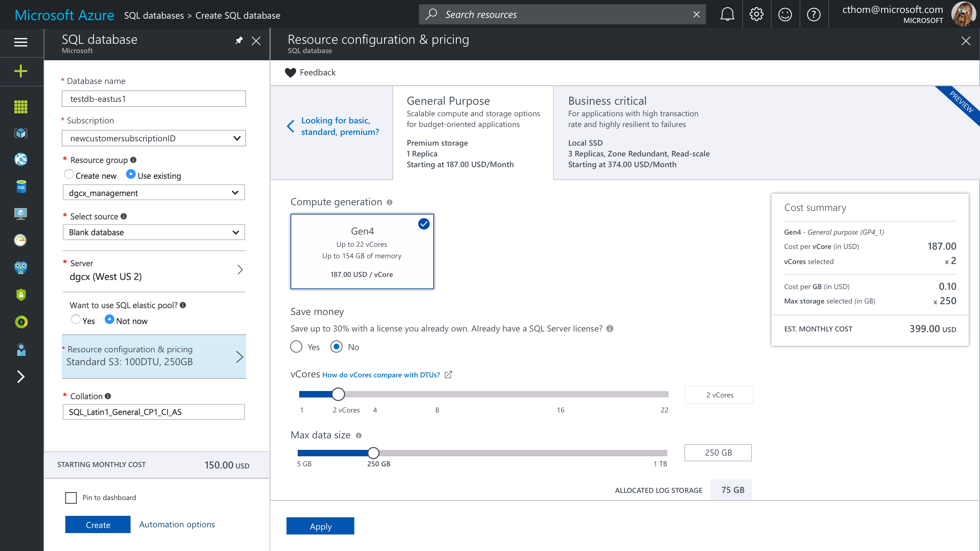Click the user avatar picture
Viewport: 980px width, 551px height.
pyautogui.click(x=963, y=14)
